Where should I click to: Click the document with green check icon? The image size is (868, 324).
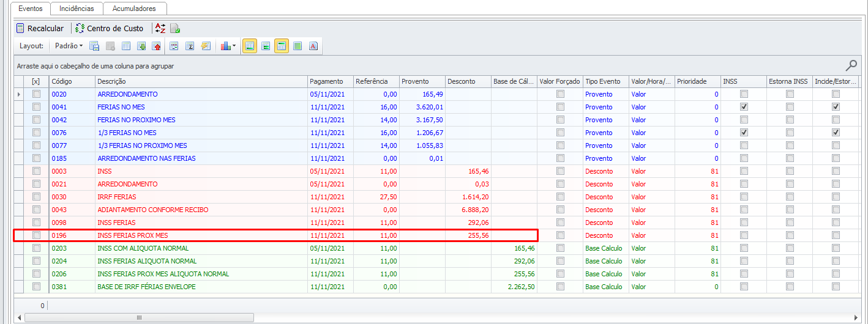click(x=175, y=28)
